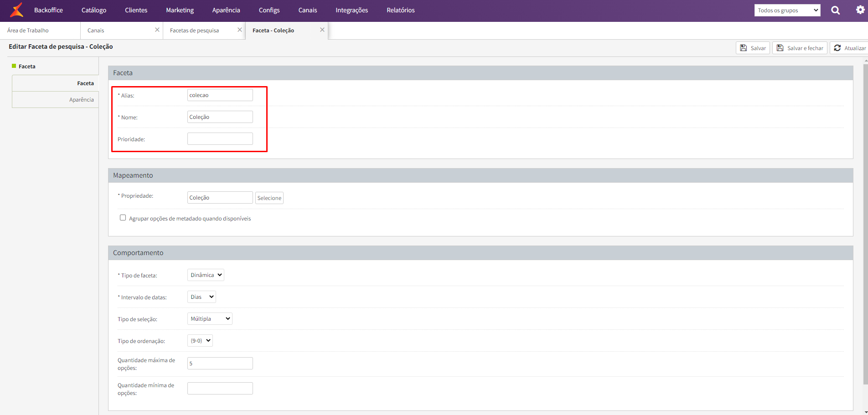Screen dimensions: 868x415
Task: Click the Quantidade máxima de opções field
Action: [x=220, y=363]
